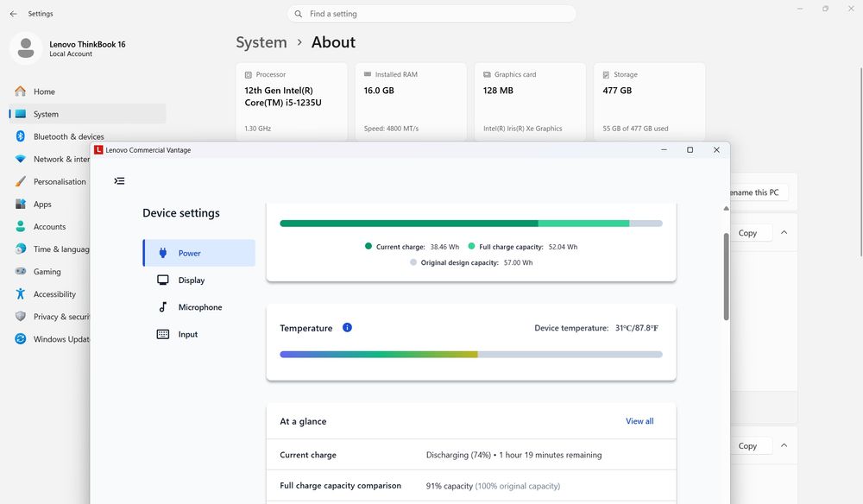Click the device temperature gradient bar

click(x=471, y=355)
